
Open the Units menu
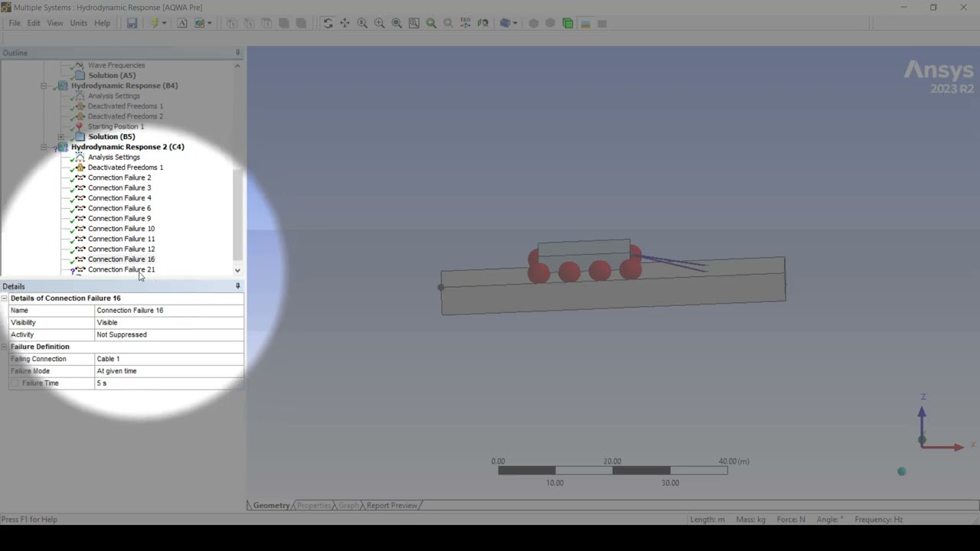(x=79, y=23)
